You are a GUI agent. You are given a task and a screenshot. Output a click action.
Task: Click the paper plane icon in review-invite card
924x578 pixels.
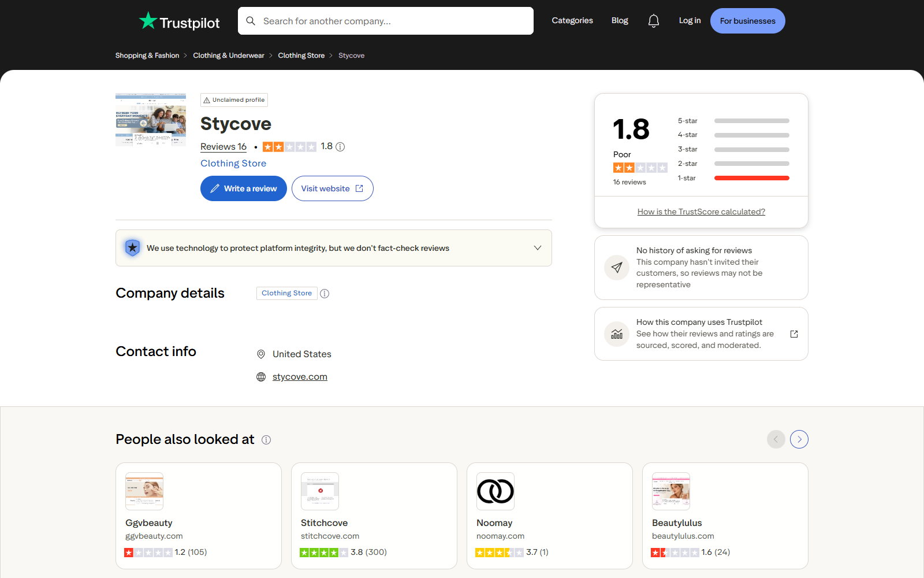click(x=617, y=268)
